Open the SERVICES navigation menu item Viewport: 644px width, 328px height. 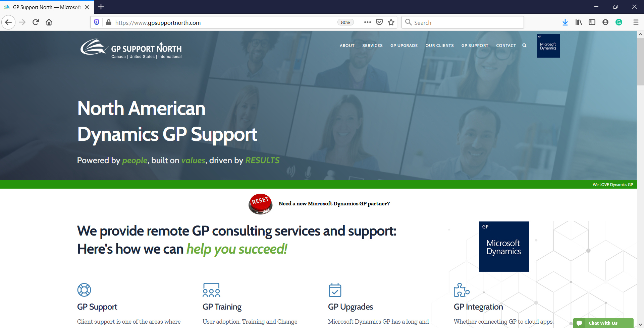tap(372, 46)
